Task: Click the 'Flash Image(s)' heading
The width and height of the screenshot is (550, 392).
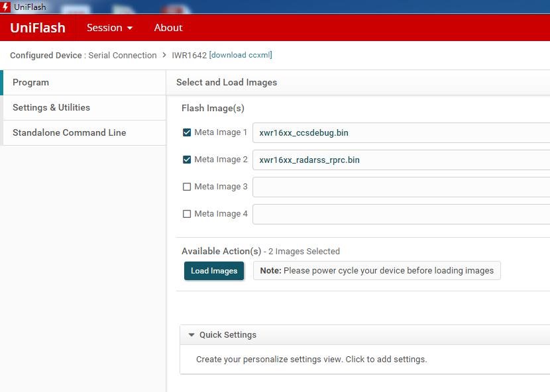Action: coord(213,108)
